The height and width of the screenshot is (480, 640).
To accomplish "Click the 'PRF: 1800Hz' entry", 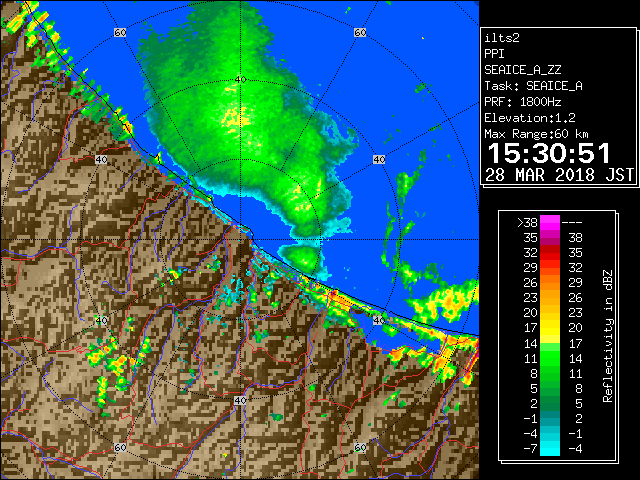I will (x=522, y=102).
